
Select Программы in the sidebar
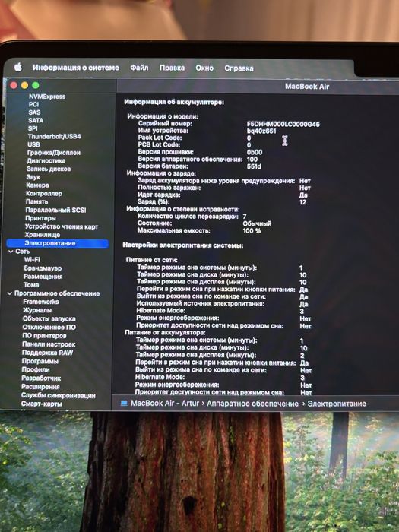(x=40, y=361)
